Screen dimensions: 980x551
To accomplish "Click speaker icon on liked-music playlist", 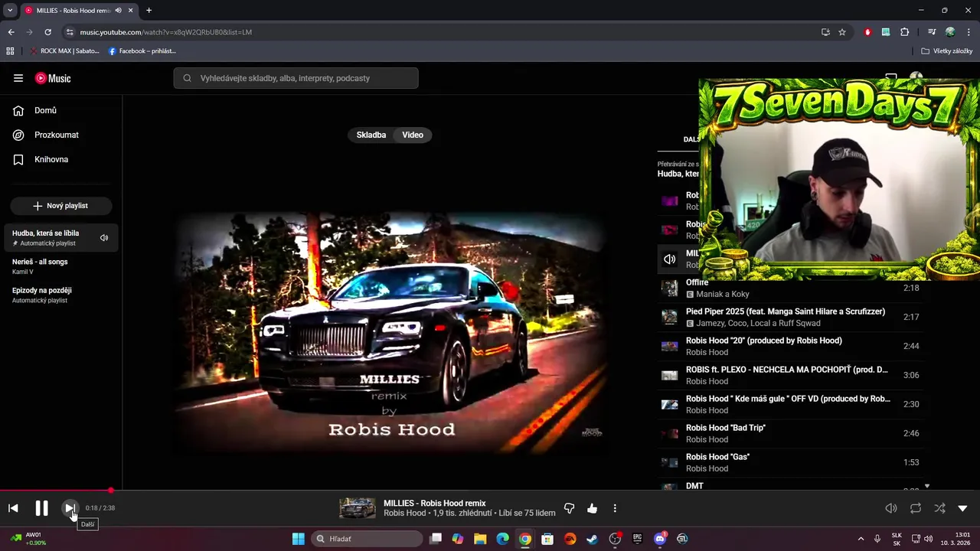I will [x=104, y=238].
